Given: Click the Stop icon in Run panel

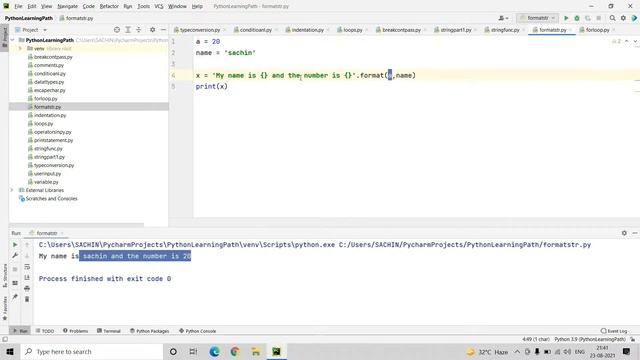Looking at the screenshot, I should pos(15,269).
